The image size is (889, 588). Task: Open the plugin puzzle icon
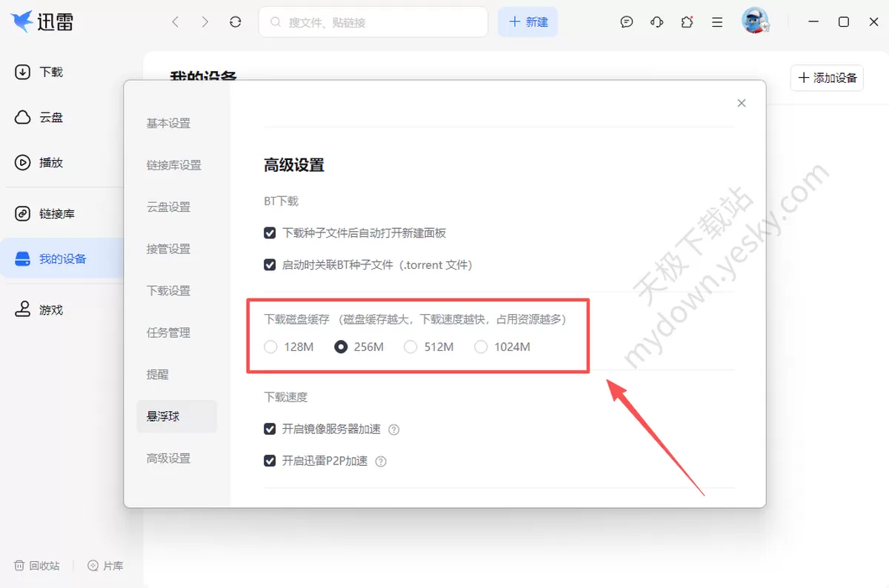tap(687, 22)
